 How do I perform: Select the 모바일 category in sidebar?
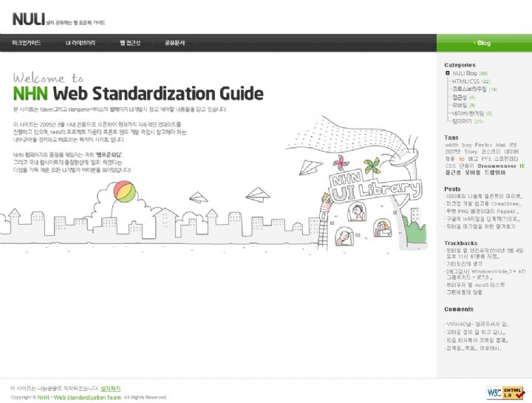click(460, 105)
